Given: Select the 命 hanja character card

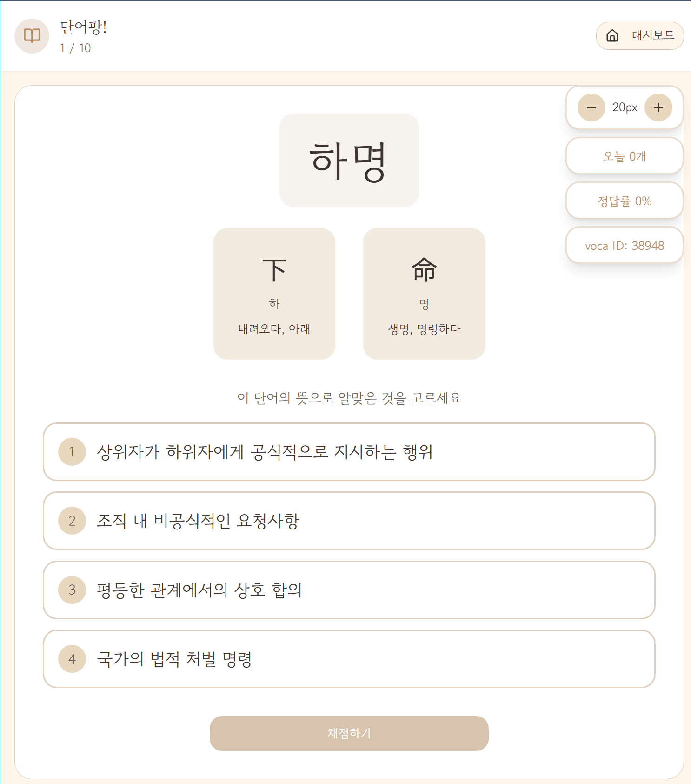Looking at the screenshot, I should coord(424,293).
